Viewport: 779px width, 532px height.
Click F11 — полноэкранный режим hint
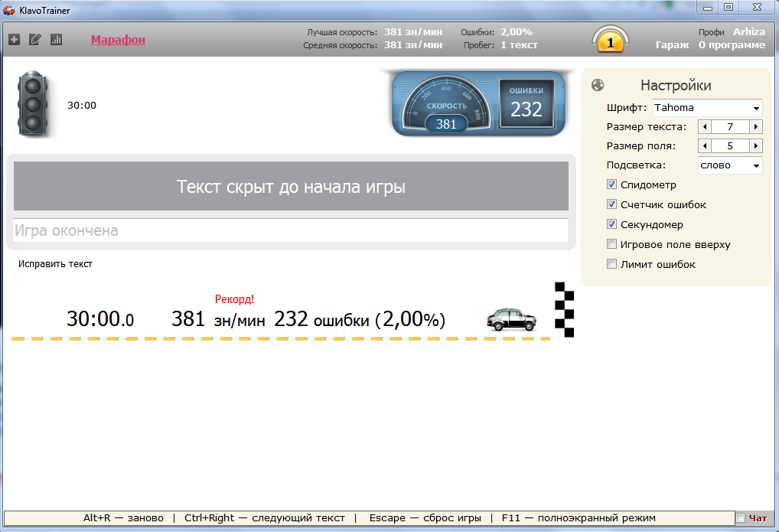point(579,518)
